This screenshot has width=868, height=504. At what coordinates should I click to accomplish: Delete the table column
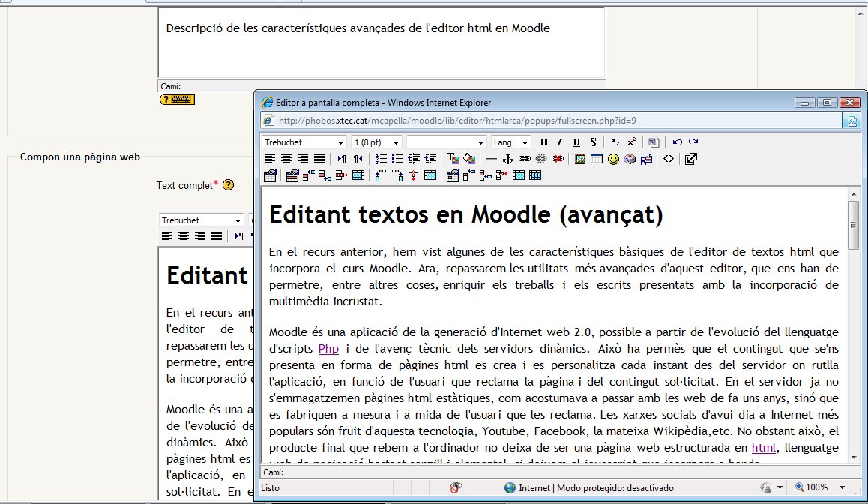coord(414,175)
